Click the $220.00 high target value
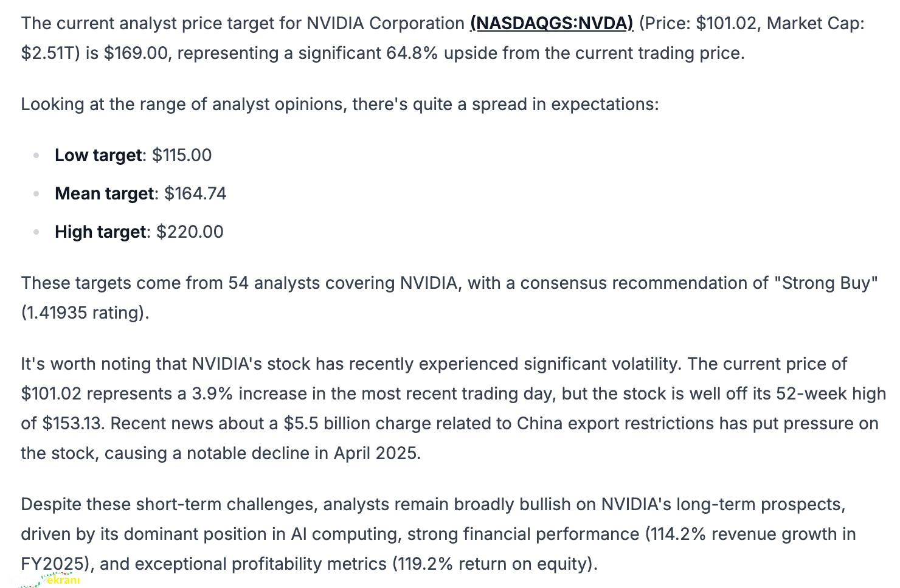 (x=190, y=232)
